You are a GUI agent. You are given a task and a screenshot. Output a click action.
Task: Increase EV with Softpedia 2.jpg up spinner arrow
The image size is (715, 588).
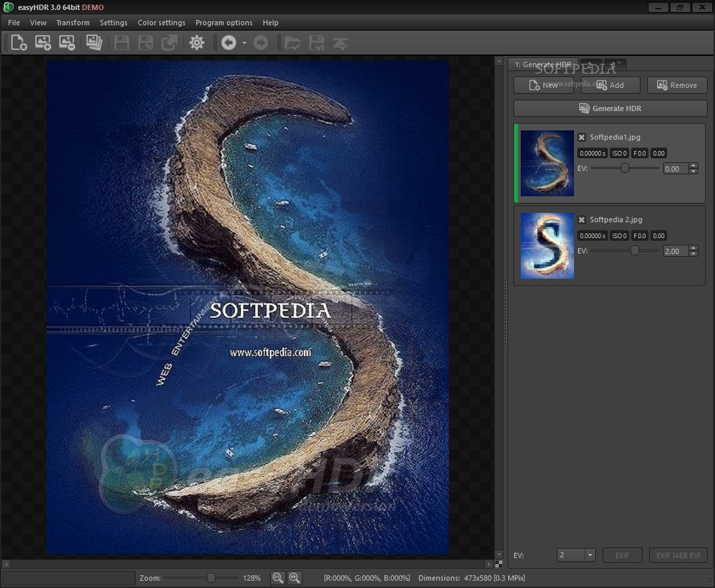tap(693, 248)
